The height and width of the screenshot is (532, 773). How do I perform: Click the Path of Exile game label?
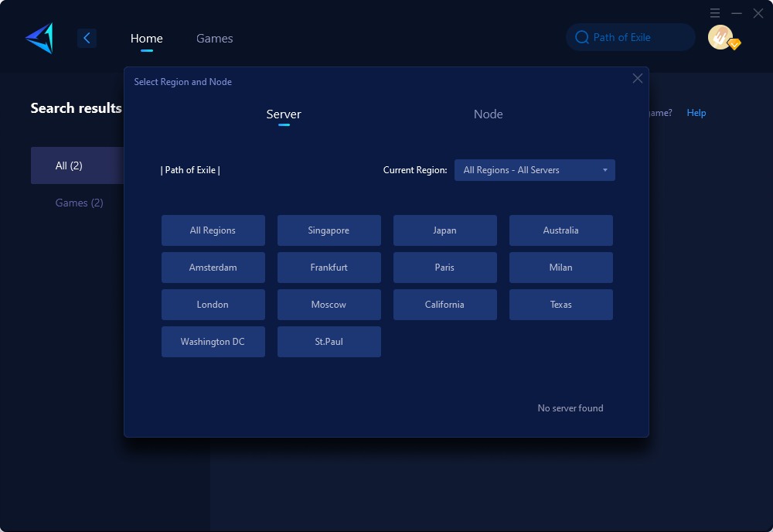tap(190, 170)
